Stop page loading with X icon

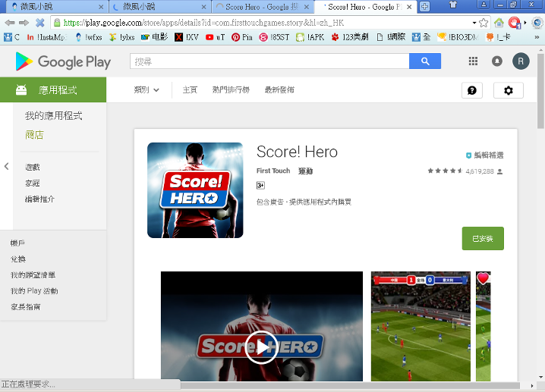coord(40,23)
